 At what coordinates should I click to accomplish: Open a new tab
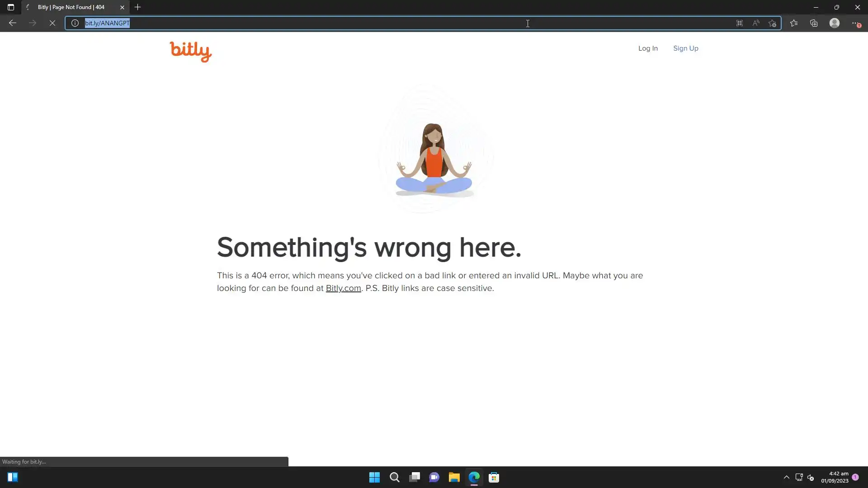point(138,7)
